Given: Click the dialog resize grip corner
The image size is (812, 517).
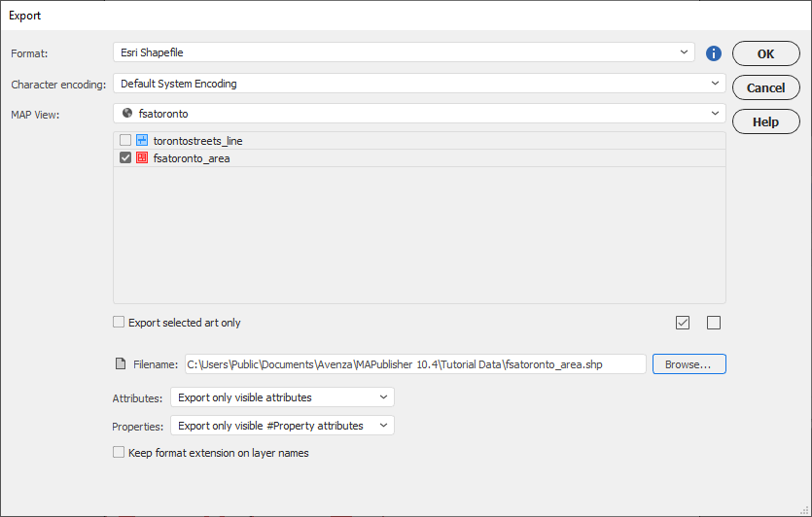Looking at the screenshot, I should coord(804,510).
